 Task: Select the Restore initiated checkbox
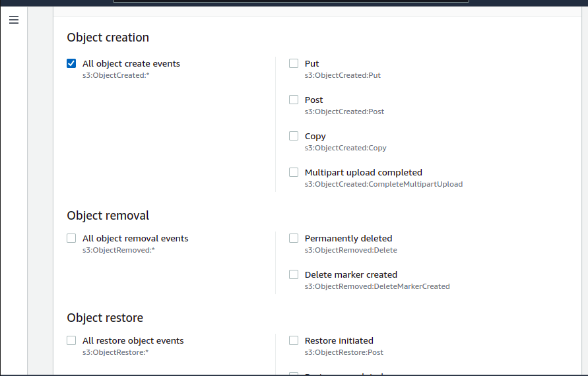point(294,340)
